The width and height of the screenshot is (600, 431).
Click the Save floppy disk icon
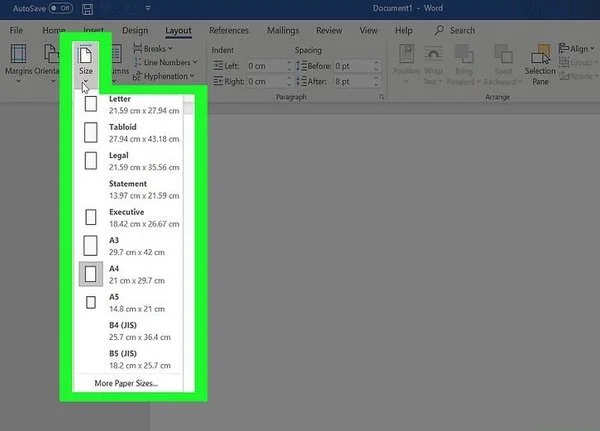point(87,9)
